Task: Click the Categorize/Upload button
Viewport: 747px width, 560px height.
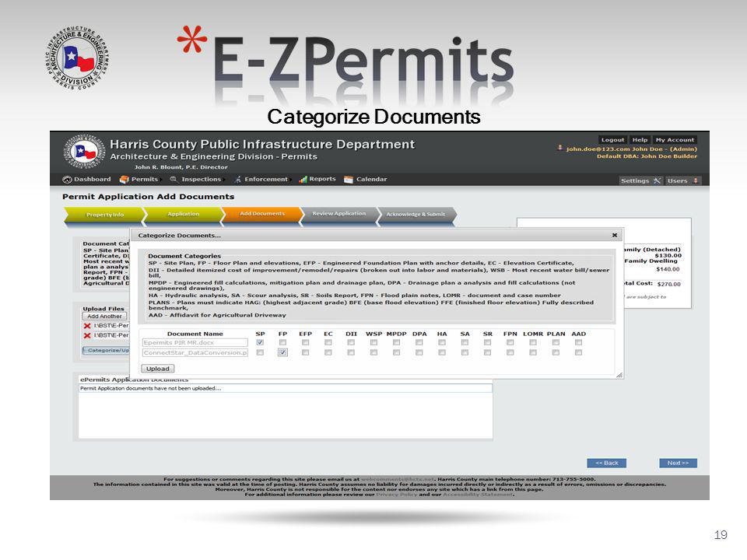Action: (x=107, y=351)
